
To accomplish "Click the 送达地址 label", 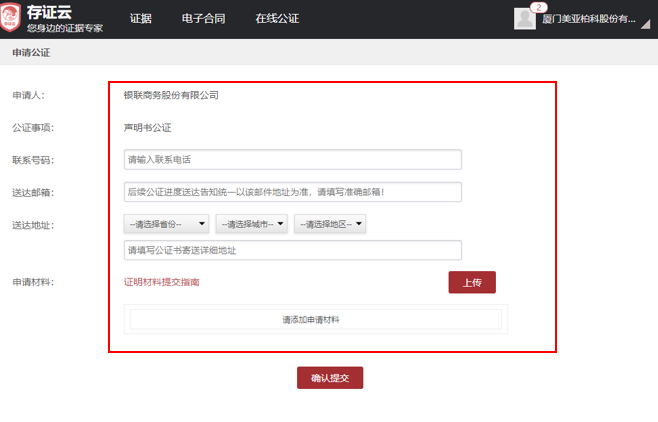I will (33, 225).
